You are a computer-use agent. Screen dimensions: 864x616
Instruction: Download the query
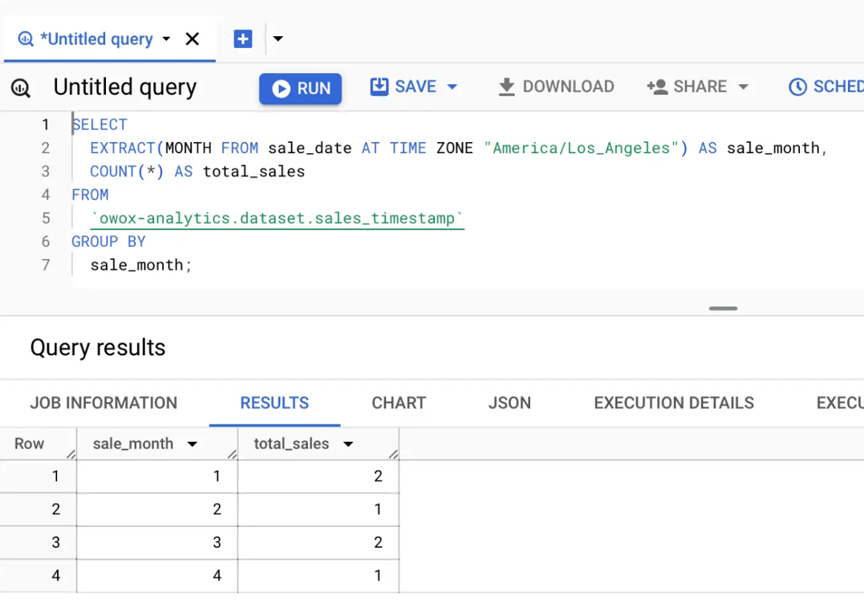point(556,87)
